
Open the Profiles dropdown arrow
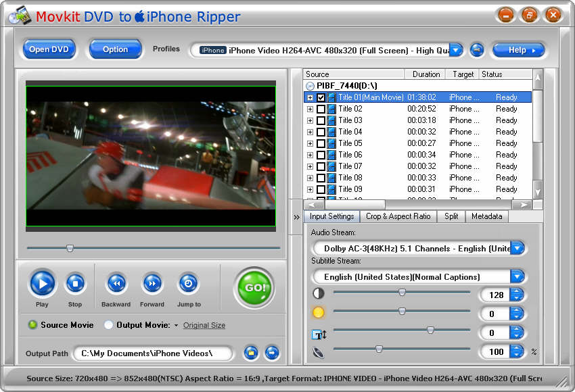pos(456,50)
